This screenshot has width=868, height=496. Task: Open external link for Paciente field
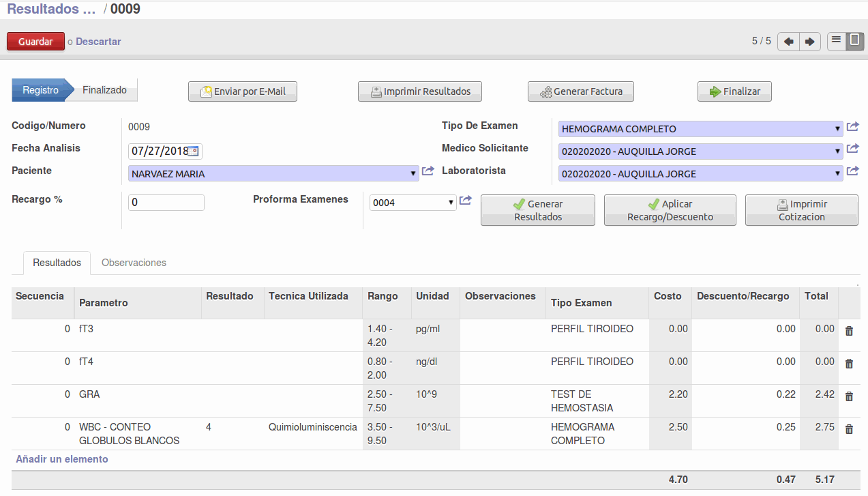pyautogui.click(x=428, y=171)
